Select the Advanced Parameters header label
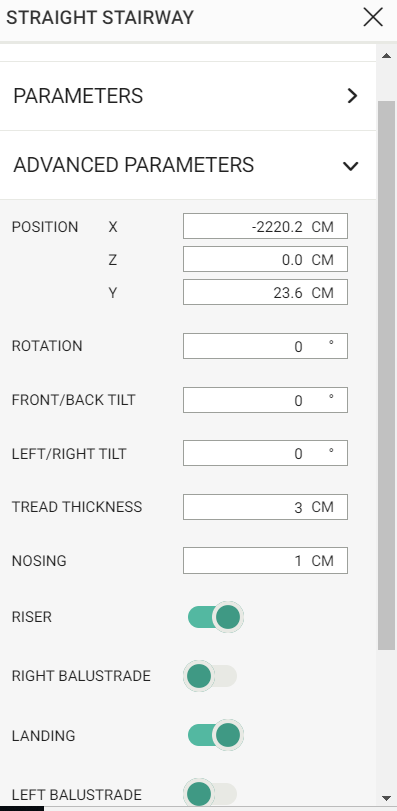Viewport: 397px width, 811px height. (x=133, y=165)
